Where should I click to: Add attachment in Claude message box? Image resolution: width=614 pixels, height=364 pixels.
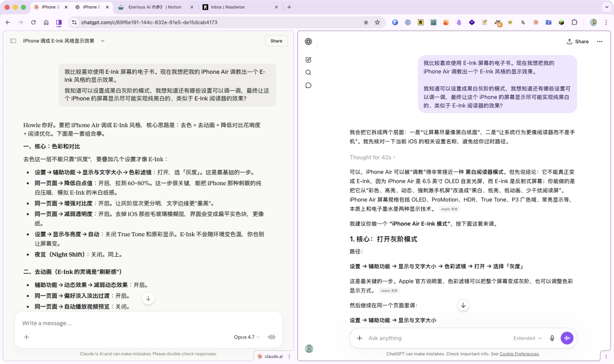pos(27,337)
